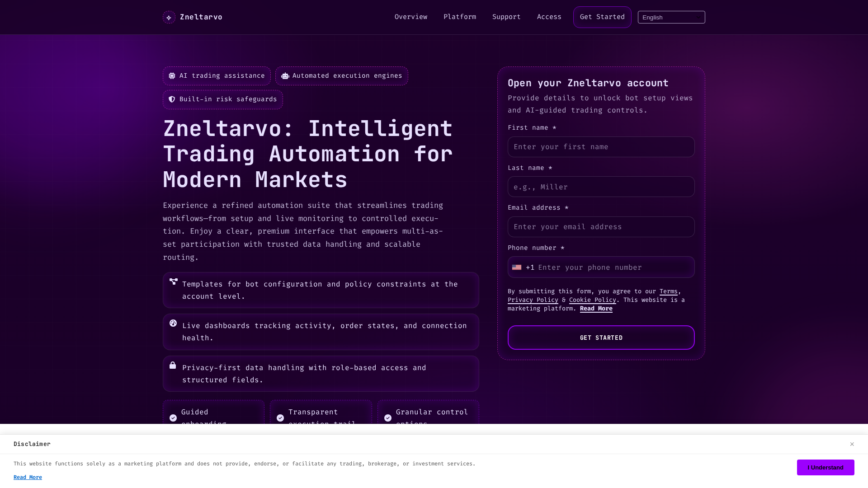Click Read More in the Disclaimer banner
The width and height of the screenshot is (868, 488).
(x=28, y=477)
